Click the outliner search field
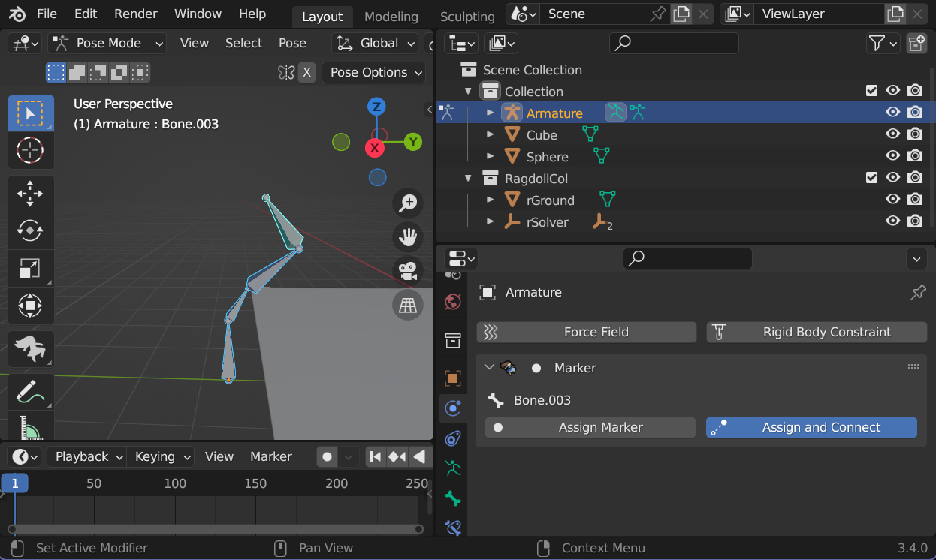The height and width of the screenshot is (560, 936). point(674,44)
